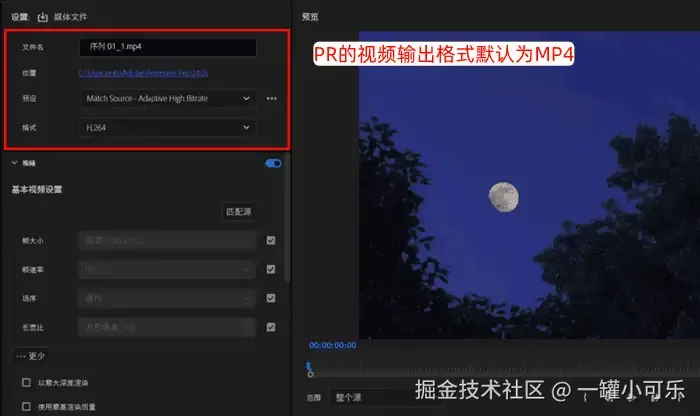Enable 以最大深度渲染 checkbox

(x=26, y=383)
